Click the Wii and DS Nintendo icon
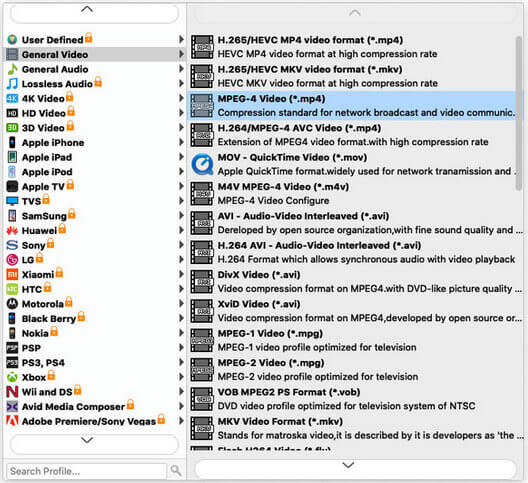Screen dimensions: 528x483 (12, 392)
